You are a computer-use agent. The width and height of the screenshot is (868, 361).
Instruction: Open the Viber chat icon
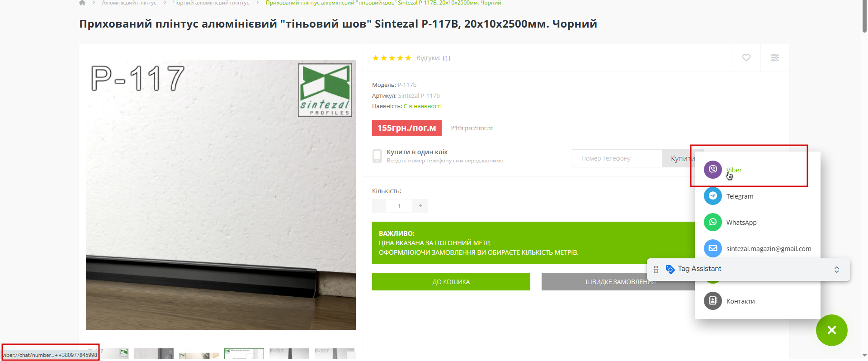[x=712, y=170]
